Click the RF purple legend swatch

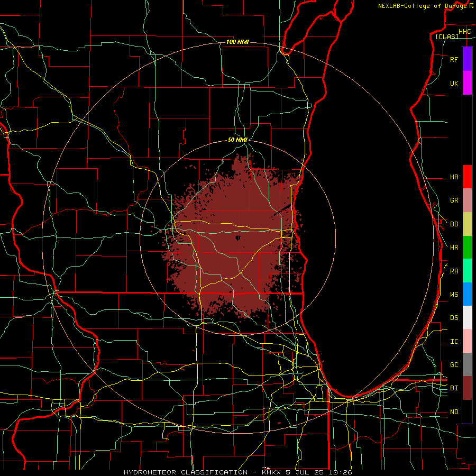coord(467,59)
